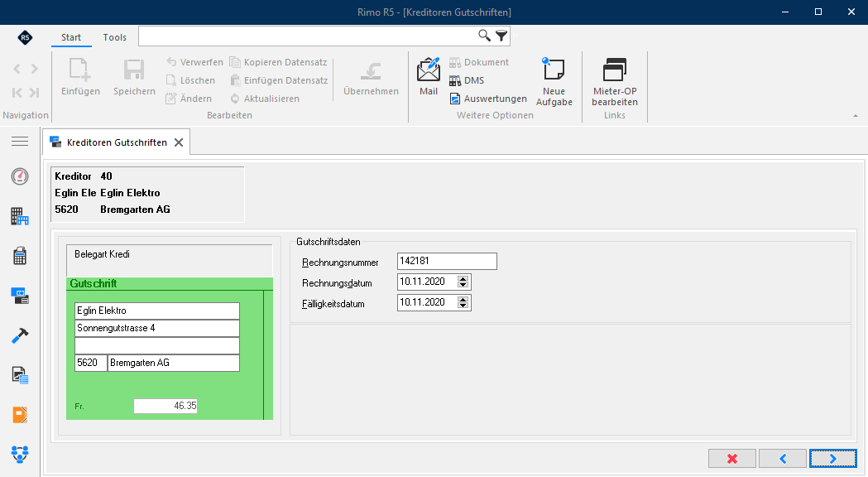868x477 pixels.
Task: Open the dashboard gauge icon in sidebar
Action: 20,176
